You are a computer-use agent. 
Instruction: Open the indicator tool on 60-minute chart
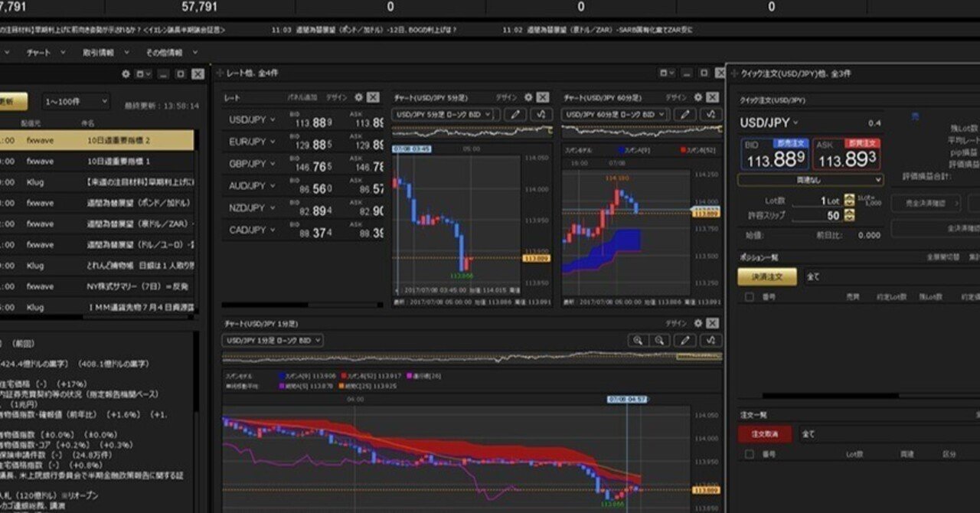[x=712, y=114]
